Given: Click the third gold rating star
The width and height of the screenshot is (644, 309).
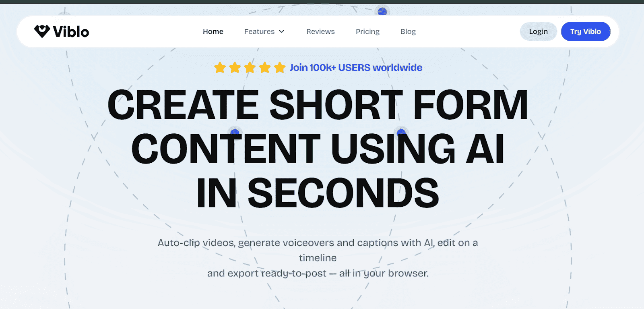Looking at the screenshot, I should (x=250, y=67).
